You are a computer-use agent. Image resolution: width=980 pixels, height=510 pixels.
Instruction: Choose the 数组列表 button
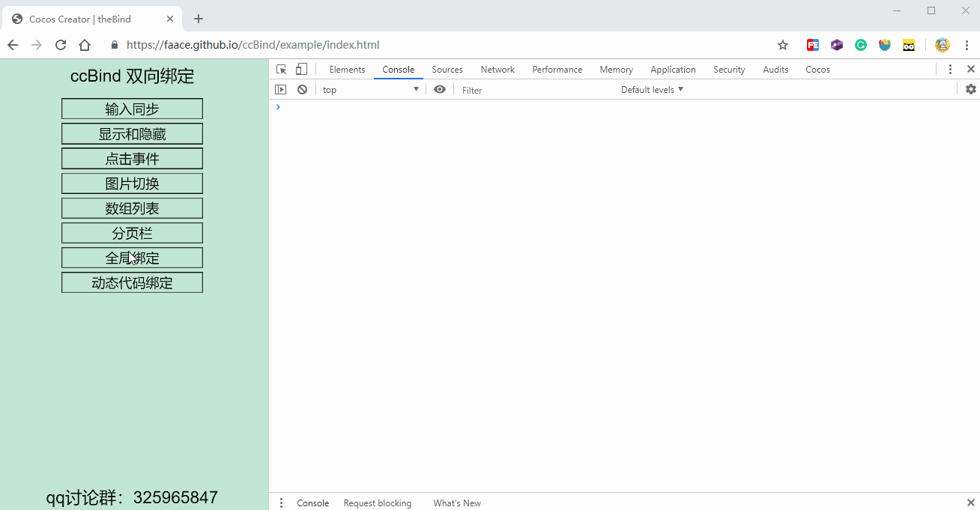(132, 208)
